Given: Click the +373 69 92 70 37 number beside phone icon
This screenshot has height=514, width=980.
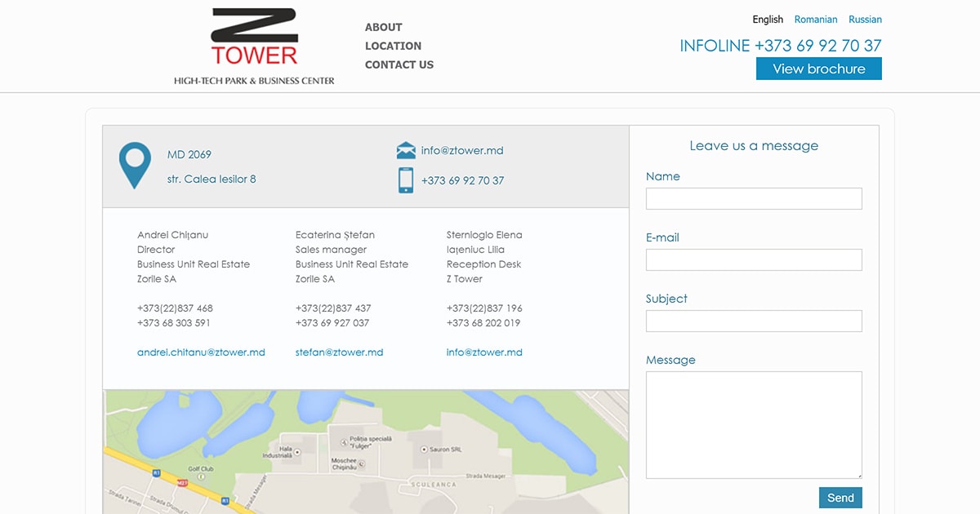Looking at the screenshot, I should coord(462,180).
